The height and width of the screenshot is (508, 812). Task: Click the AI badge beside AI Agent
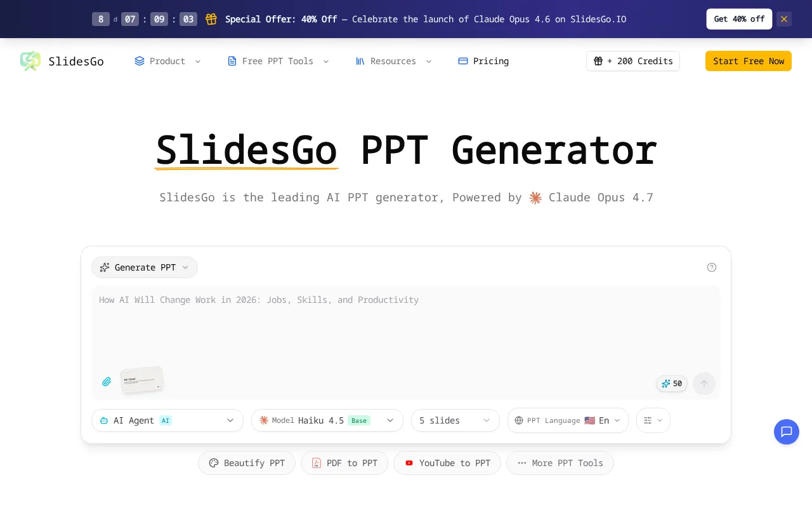[166, 420]
